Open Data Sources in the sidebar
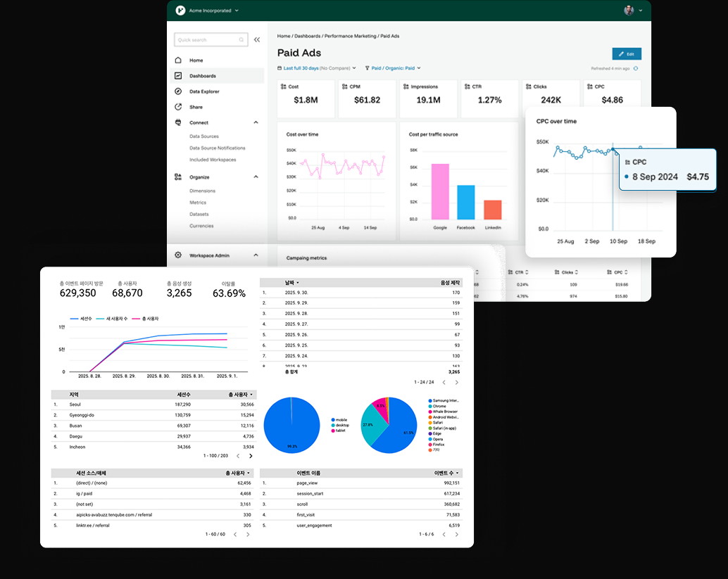This screenshot has width=728, height=579. click(203, 136)
